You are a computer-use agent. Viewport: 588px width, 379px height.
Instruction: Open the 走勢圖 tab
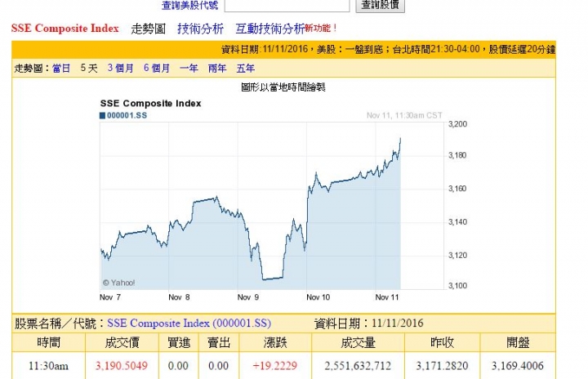click(x=148, y=29)
